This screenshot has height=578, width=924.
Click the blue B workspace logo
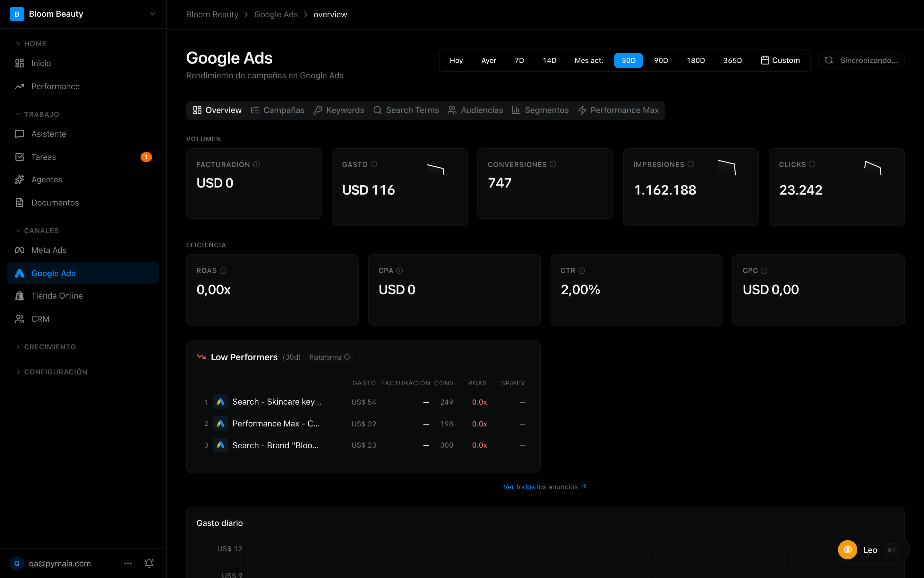pyautogui.click(x=17, y=14)
